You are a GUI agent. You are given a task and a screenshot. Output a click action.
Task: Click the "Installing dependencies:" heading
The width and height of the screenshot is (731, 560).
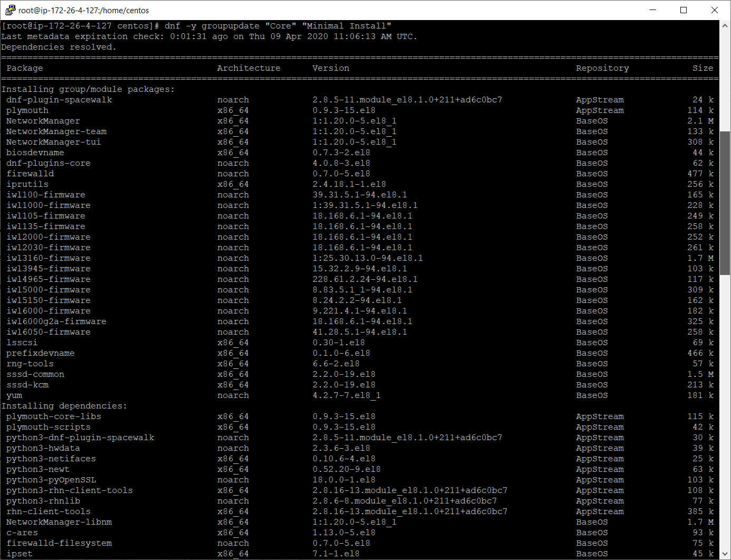coord(64,406)
